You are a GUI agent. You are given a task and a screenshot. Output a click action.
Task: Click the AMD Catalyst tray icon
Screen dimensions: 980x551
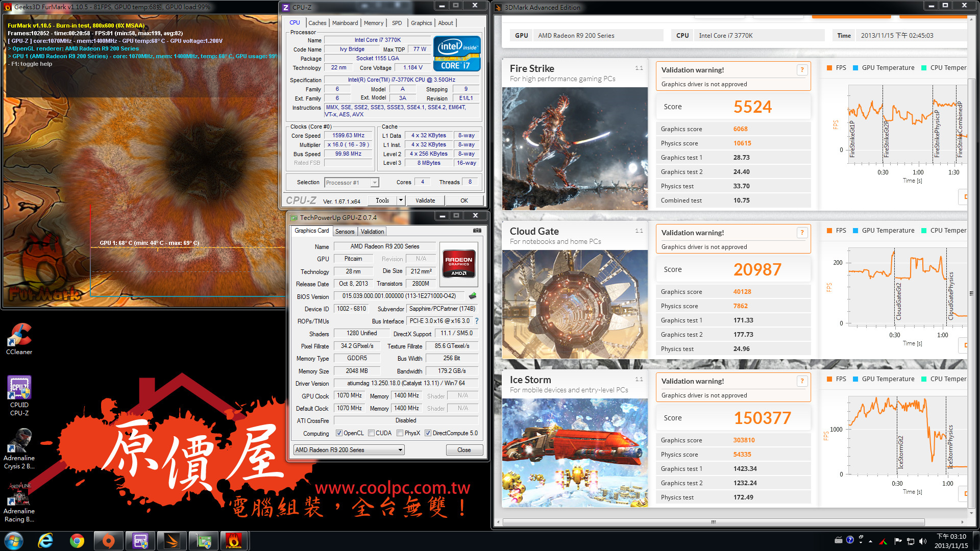coord(884,541)
